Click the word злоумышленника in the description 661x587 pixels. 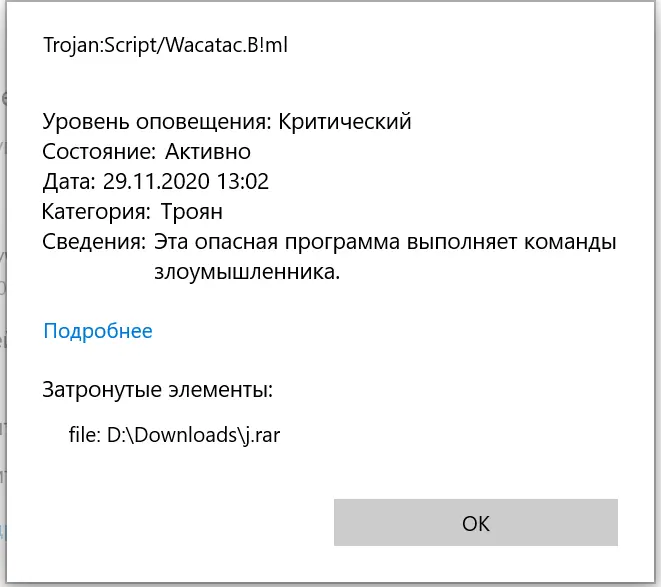245,272
